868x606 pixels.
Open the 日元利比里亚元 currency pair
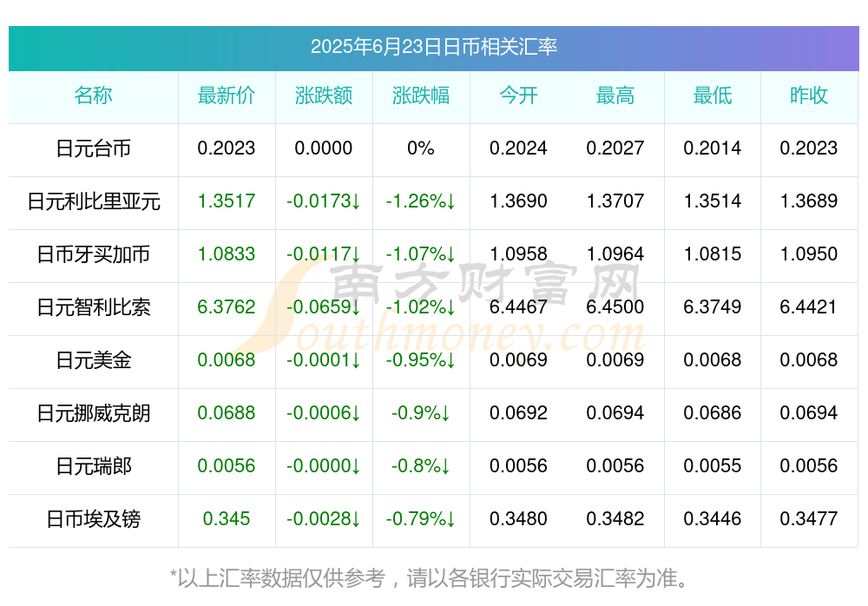pos(94,201)
